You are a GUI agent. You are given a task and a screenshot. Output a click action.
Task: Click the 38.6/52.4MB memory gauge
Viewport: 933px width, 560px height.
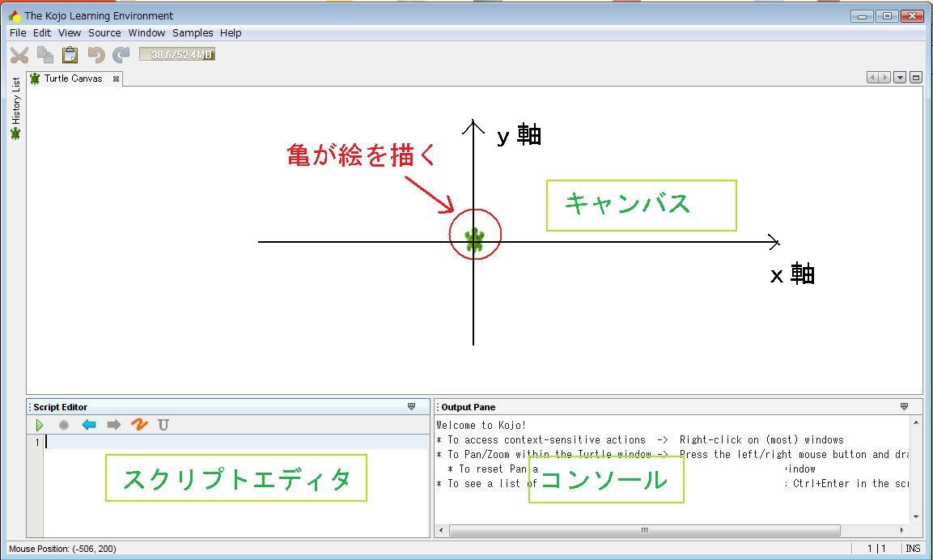[x=176, y=55]
